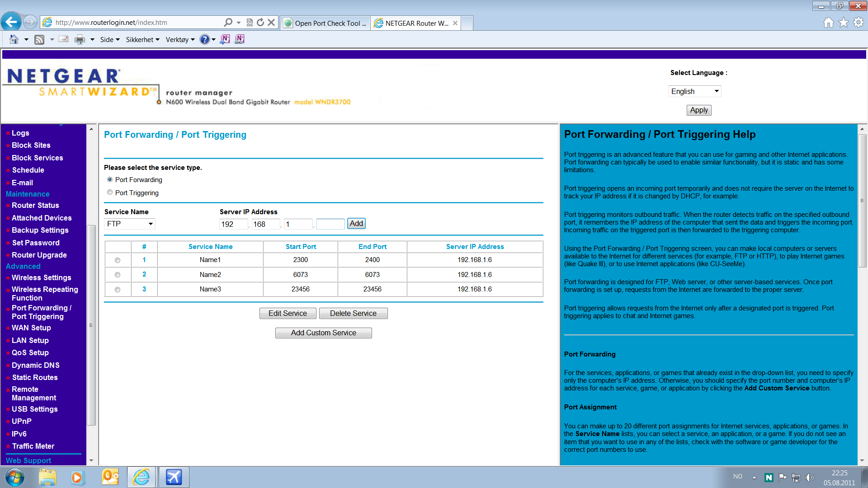The width and height of the screenshot is (868, 488).
Task: Open the Print icon dropdown arrow
Action: [92, 40]
